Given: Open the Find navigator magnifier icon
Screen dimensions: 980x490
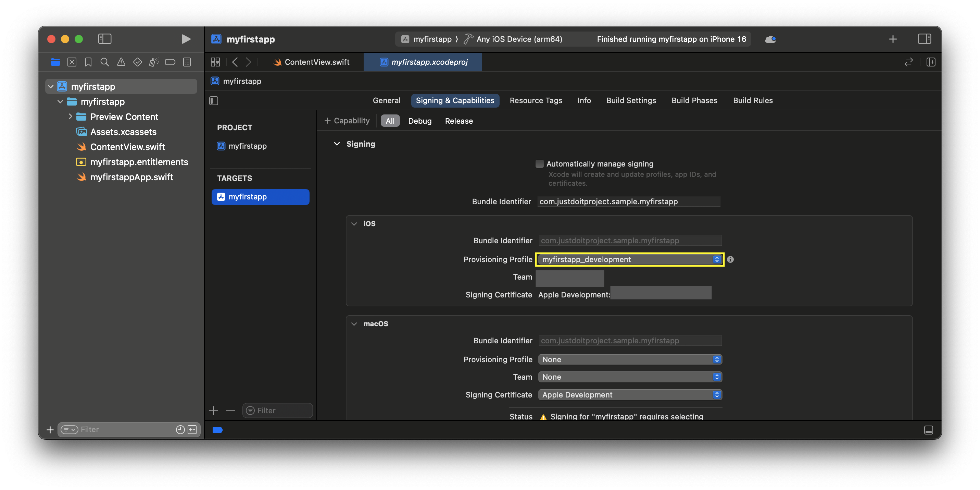Looking at the screenshot, I should [105, 62].
